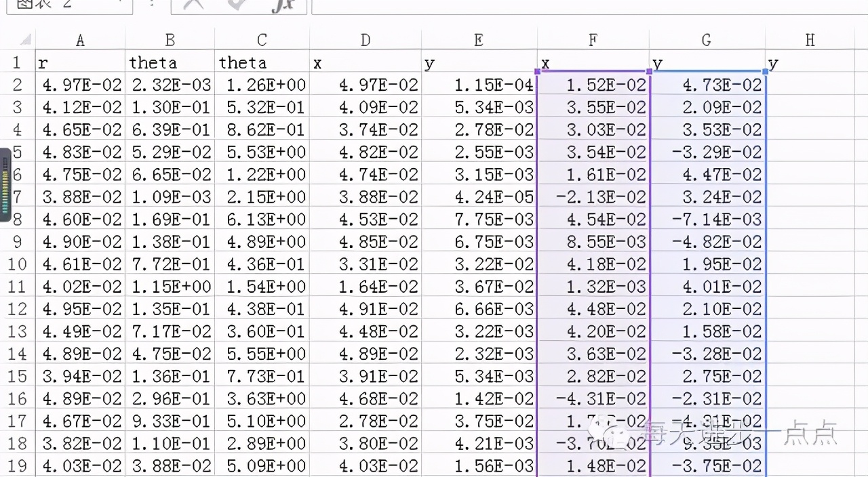Select row 4 header
Viewport: 868px width, 477px height.
pos(18,129)
